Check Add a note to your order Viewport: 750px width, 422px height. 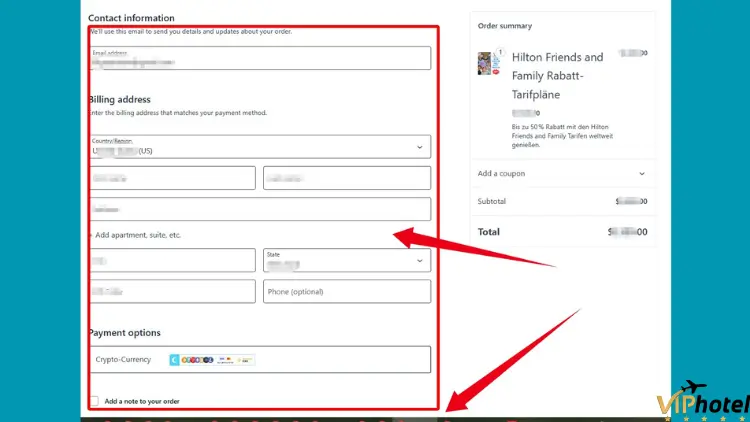[x=94, y=401]
